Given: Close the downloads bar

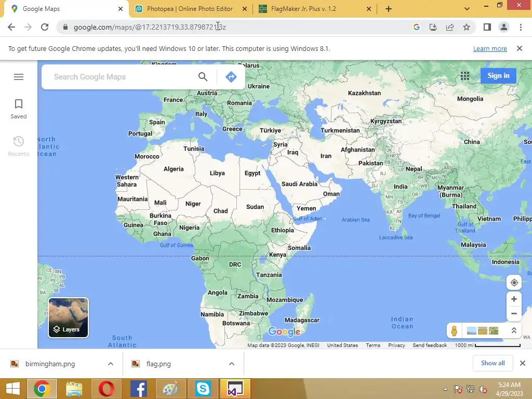Looking at the screenshot, I should 523,363.
